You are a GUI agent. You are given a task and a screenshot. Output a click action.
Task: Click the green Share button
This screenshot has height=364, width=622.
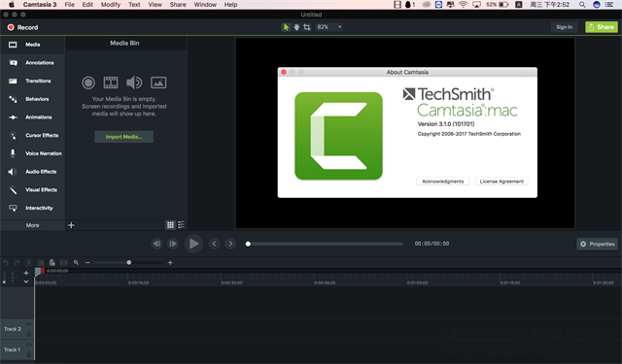pos(602,27)
